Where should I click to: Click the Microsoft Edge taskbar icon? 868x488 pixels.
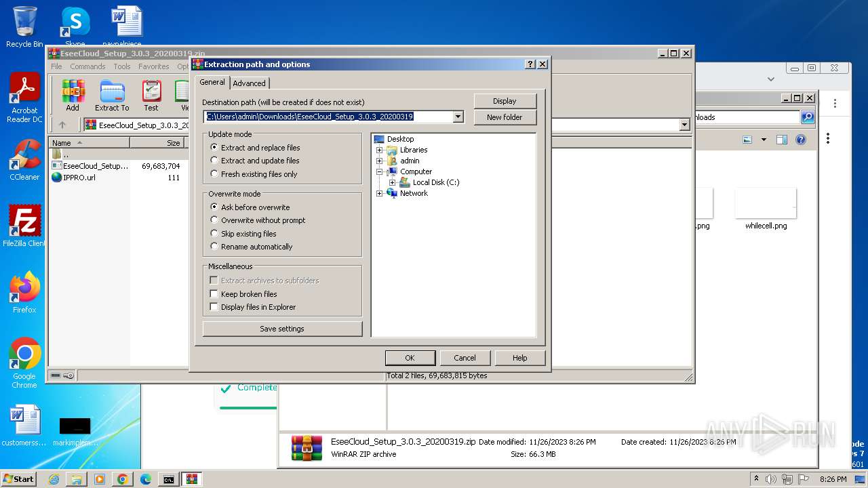tap(146, 479)
